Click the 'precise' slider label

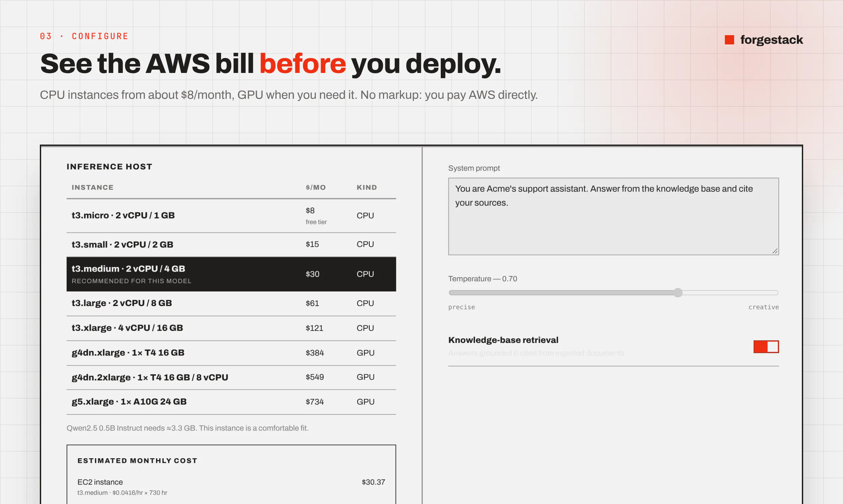coord(461,307)
